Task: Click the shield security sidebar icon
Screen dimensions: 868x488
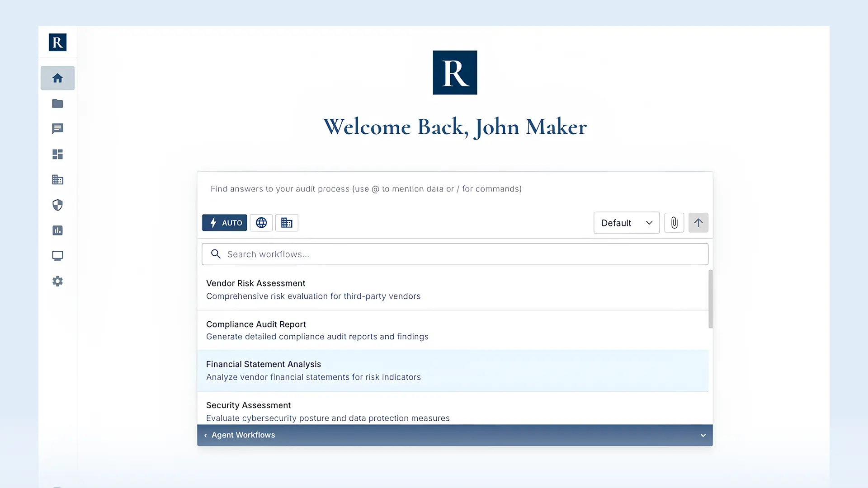Action: click(x=57, y=205)
